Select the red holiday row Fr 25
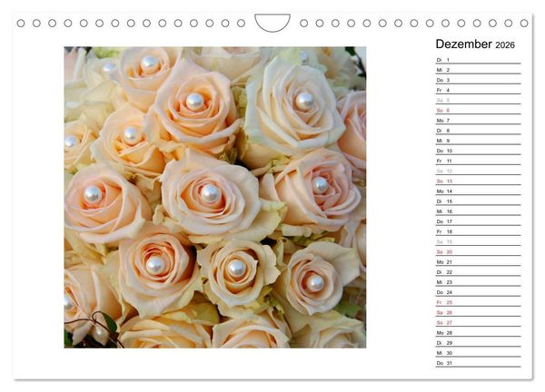The height and width of the screenshot is (392, 545). coord(479,302)
